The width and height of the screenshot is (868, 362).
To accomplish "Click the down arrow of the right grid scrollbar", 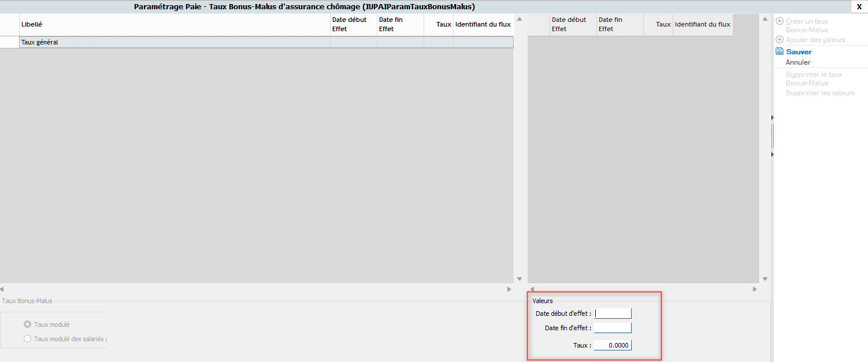I will pyautogui.click(x=765, y=278).
